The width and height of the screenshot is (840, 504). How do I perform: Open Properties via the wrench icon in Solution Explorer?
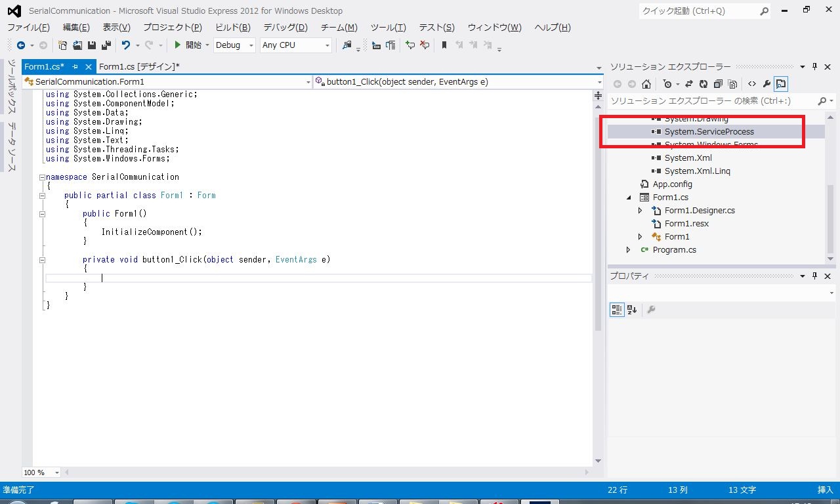click(766, 84)
